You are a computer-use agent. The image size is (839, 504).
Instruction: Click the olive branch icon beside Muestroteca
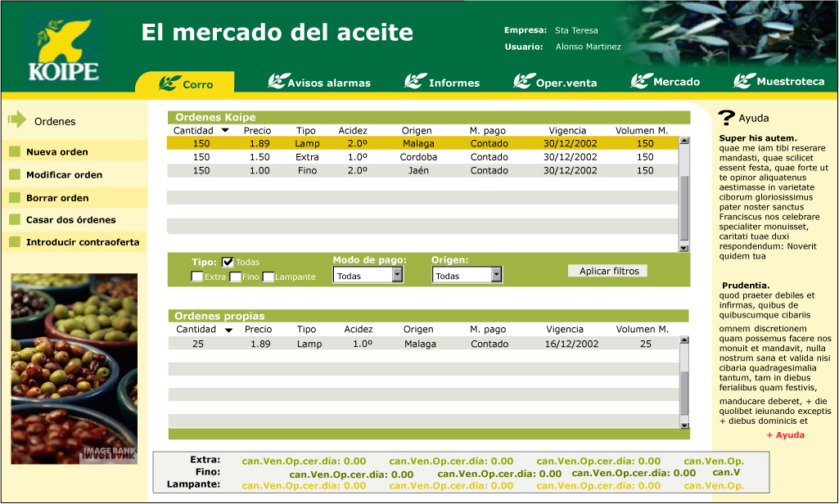pos(744,81)
